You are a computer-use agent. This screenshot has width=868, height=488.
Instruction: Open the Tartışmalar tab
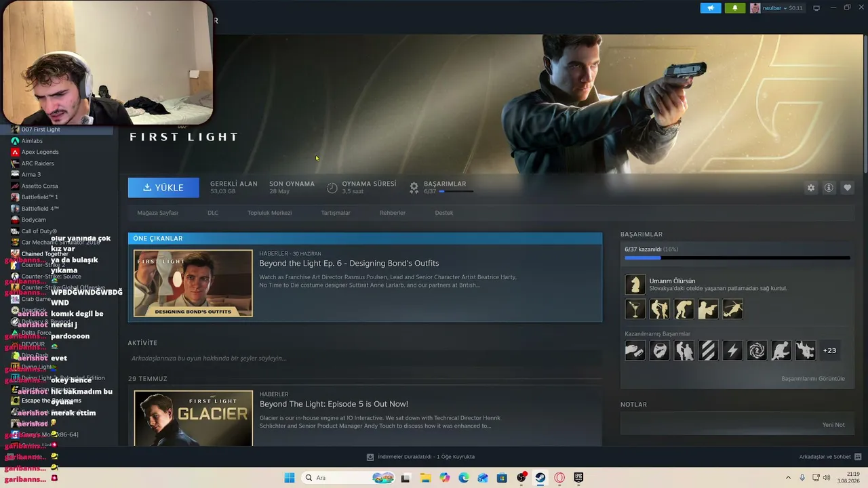click(x=336, y=213)
